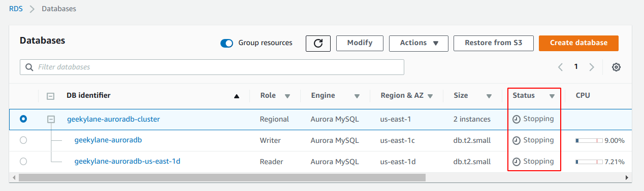
Task: Click 'Aurora MySQL' engine in Reader row
Action: pos(335,162)
